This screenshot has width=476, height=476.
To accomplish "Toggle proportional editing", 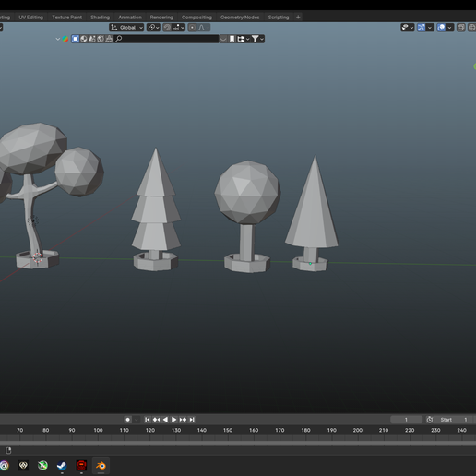I will pyautogui.click(x=192, y=28).
